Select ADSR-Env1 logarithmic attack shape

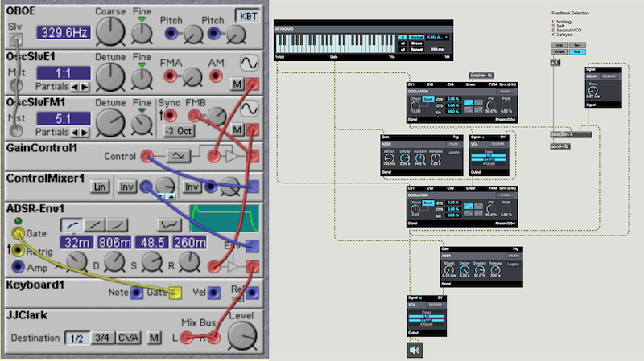[72, 225]
